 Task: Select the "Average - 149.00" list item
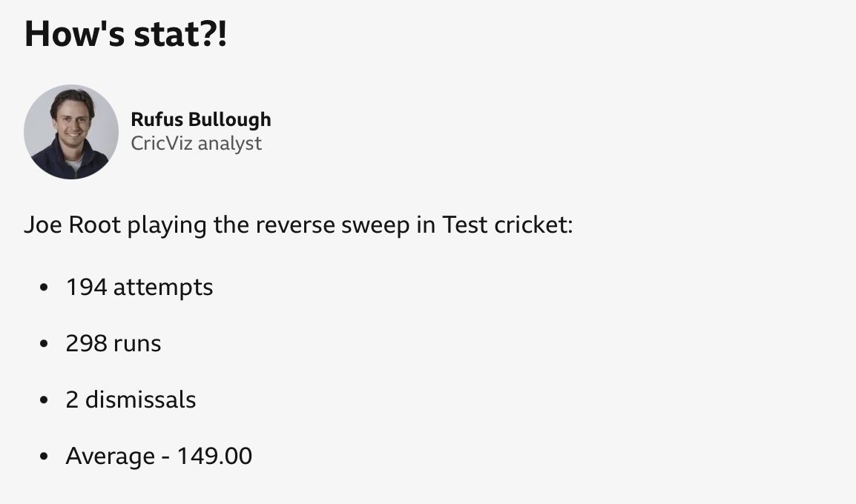(x=159, y=456)
